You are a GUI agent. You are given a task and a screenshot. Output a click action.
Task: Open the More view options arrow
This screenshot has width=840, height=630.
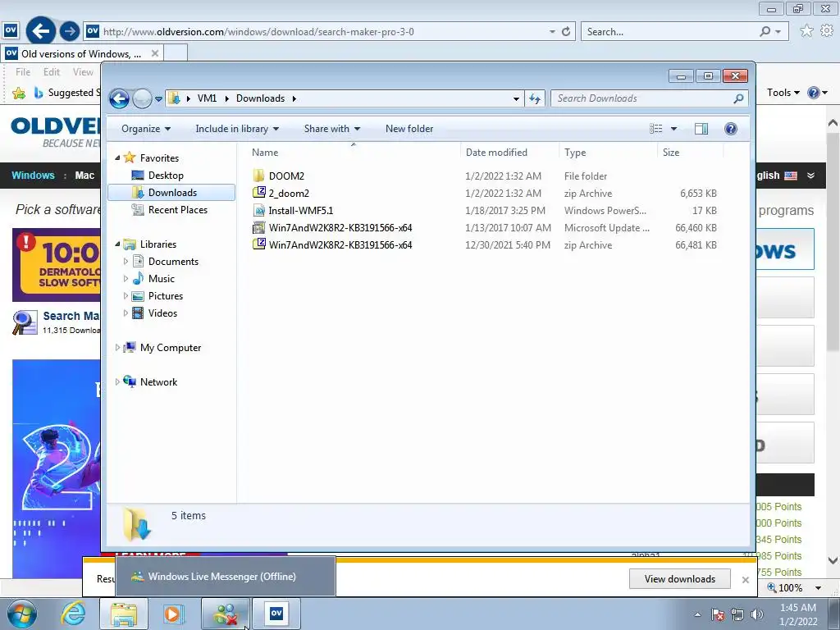point(674,129)
